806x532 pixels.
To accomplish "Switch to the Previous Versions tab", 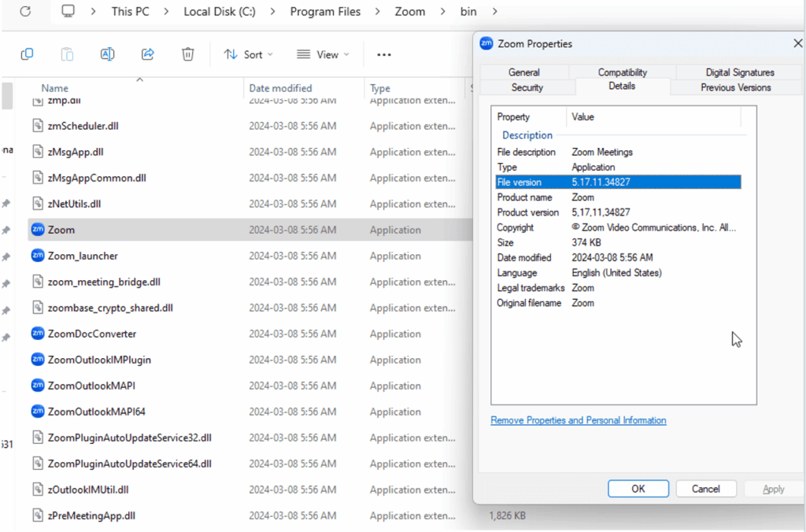I will coord(735,87).
